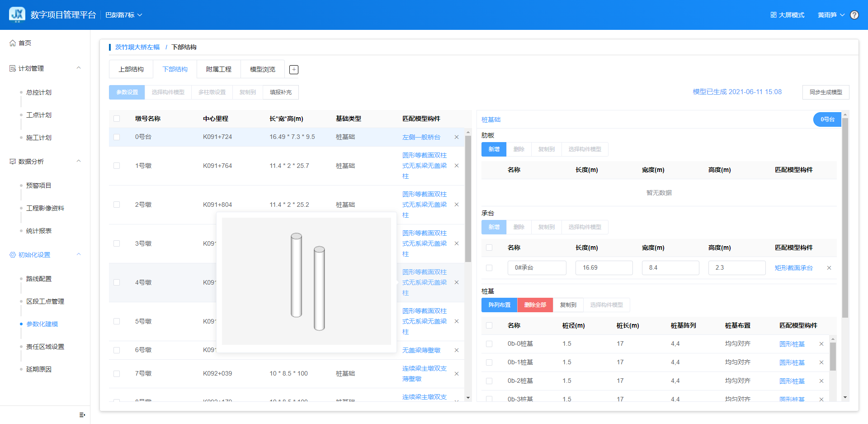The image size is (868, 424).
Task: Check the 1号墩 row checkbox
Action: (117, 166)
